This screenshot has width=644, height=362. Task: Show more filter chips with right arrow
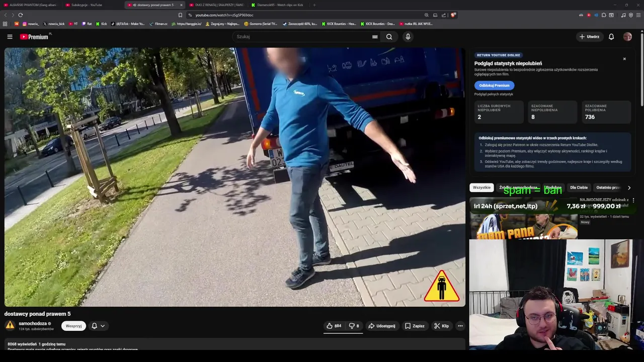click(629, 188)
